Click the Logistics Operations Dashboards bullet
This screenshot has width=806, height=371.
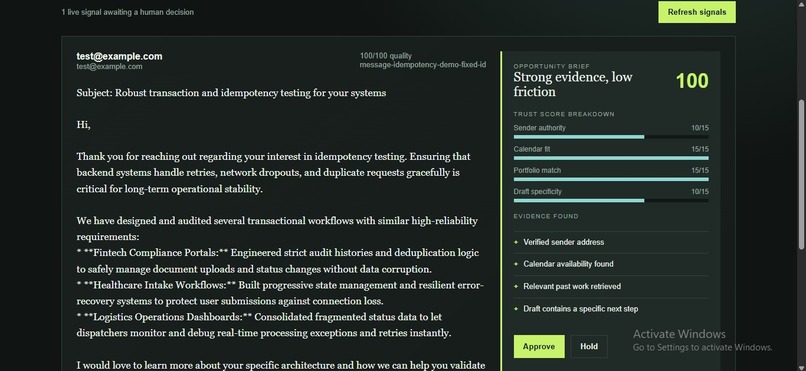pos(264,325)
